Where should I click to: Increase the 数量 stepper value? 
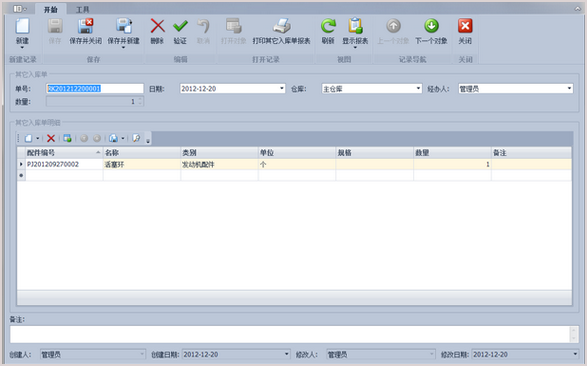click(x=140, y=99)
